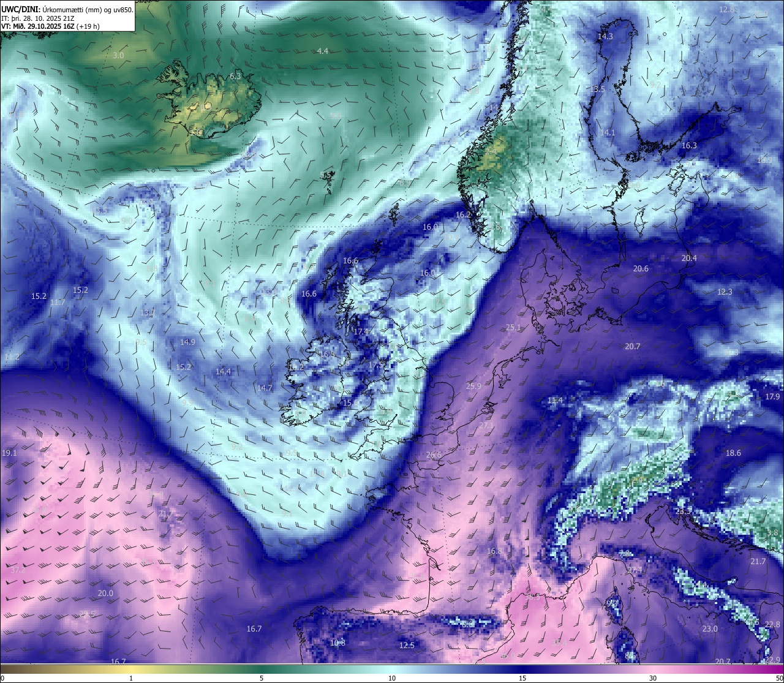The width and height of the screenshot is (784, 683).
Task: Click the value label '11.4' over Germany
Action: point(555,401)
